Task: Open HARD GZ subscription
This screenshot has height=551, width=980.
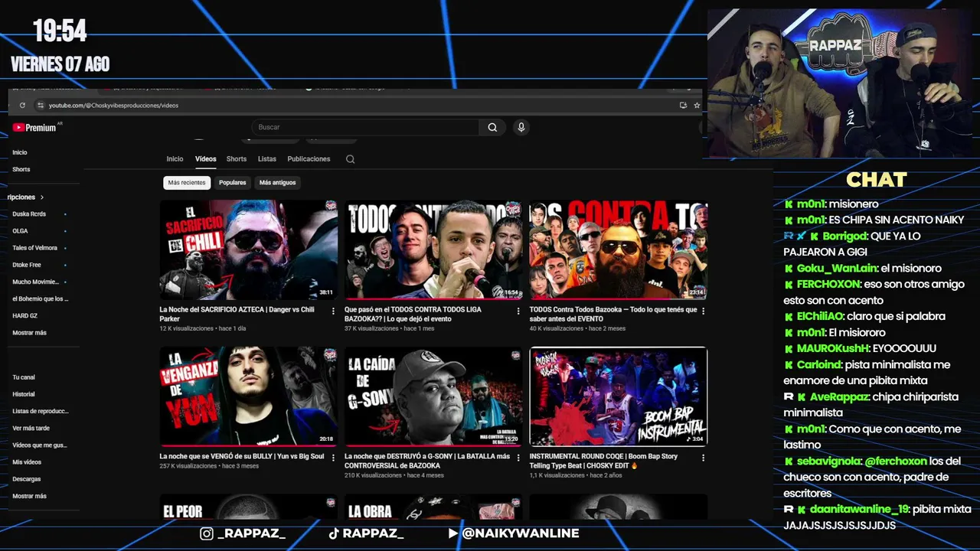Action: tap(25, 316)
